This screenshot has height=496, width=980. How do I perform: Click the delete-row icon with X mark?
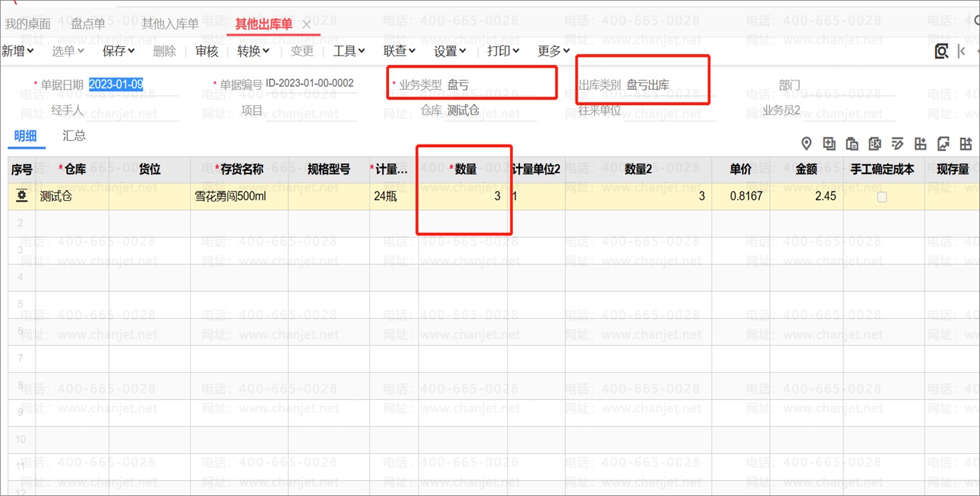[x=875, y=143]
